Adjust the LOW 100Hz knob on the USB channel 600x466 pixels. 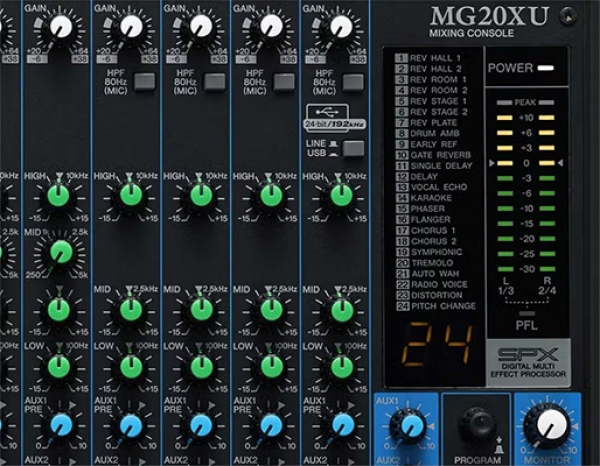(340, 366)
